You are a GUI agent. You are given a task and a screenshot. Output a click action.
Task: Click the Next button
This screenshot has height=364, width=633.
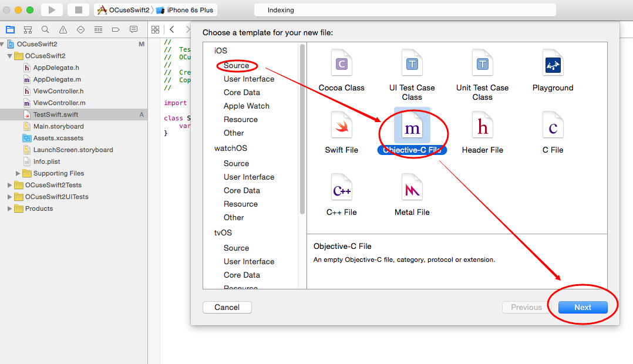pos(583,307)
